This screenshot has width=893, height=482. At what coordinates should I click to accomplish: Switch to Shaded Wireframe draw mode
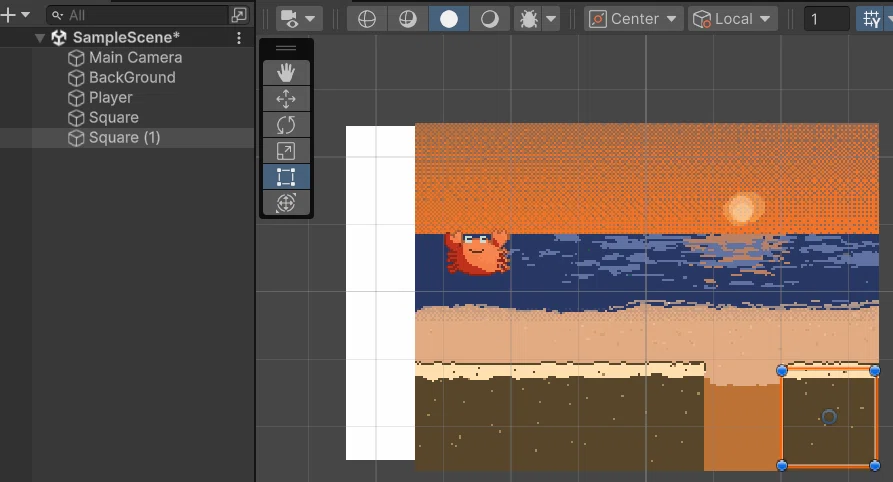408,19
